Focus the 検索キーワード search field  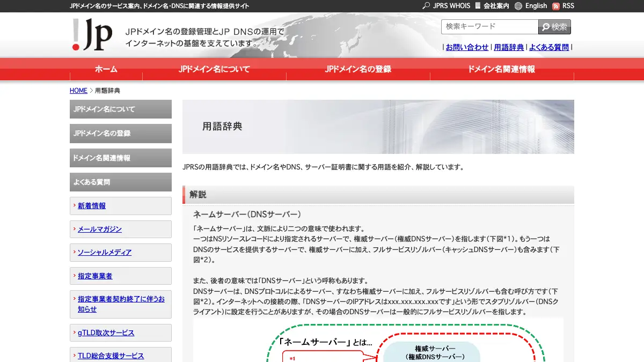point(489,26)
